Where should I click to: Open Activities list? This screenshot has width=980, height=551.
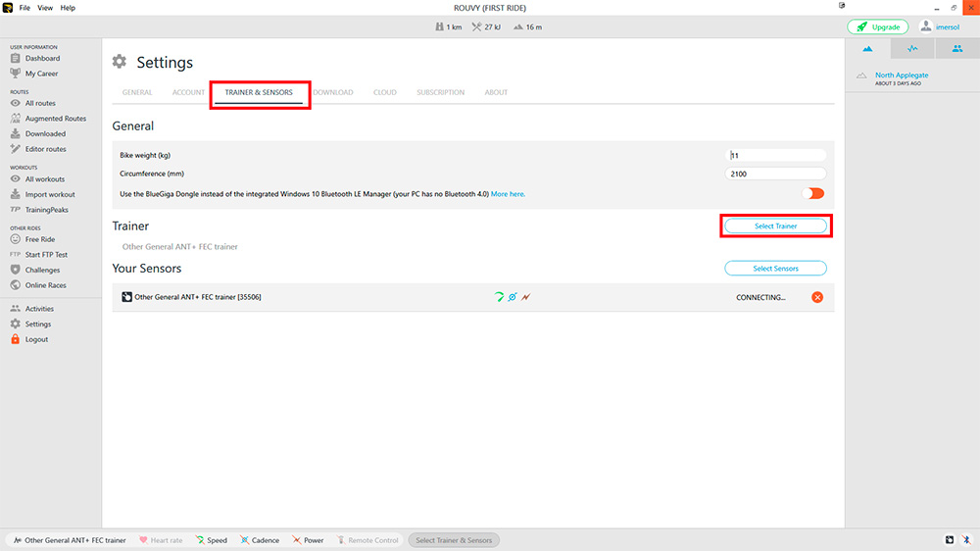tap(32, 309)
